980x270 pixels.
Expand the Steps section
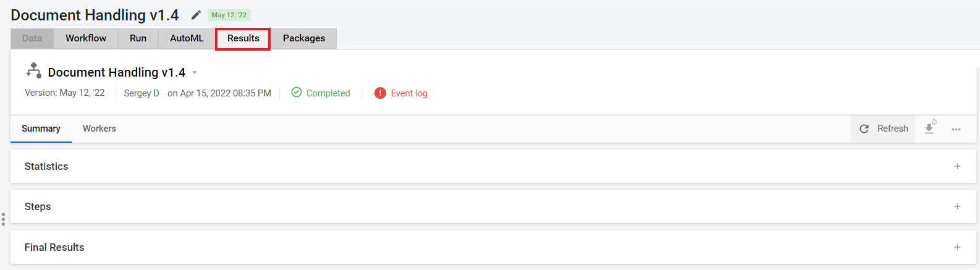coord(957,206)
